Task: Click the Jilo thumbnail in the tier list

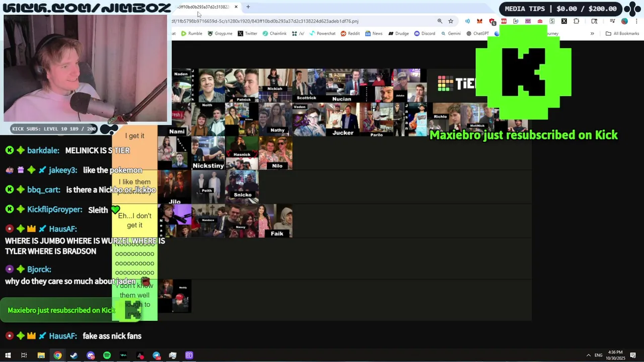Action: click(175, 187)
